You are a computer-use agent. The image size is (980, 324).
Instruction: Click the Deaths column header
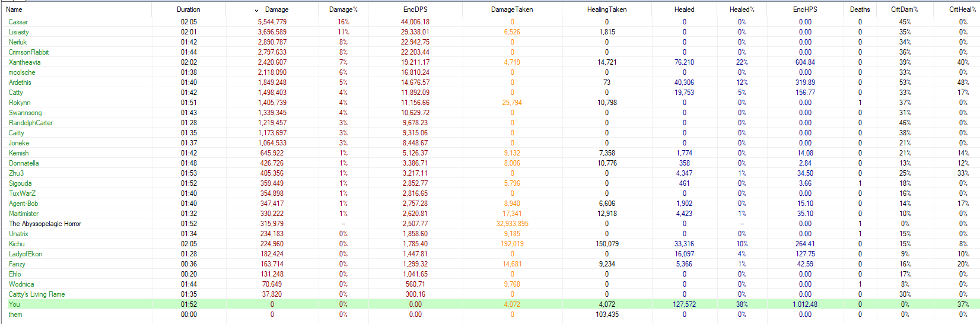860,9
